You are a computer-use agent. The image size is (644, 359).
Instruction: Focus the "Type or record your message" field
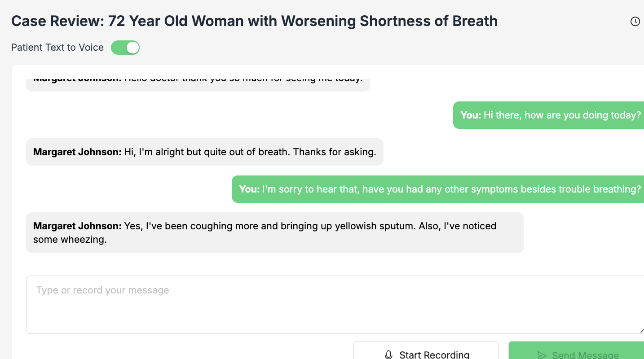[x=332, y=304]
